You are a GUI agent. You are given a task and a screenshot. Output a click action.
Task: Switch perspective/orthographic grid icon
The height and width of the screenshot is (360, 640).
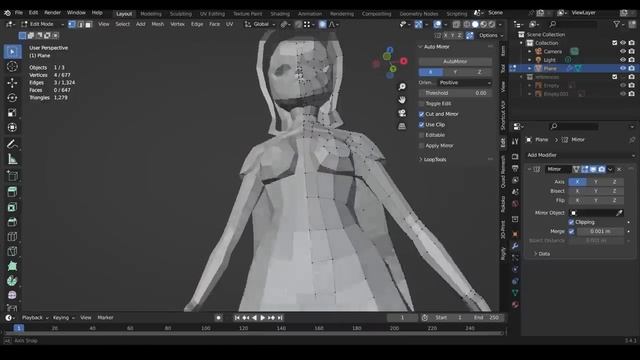click(402, 126)
